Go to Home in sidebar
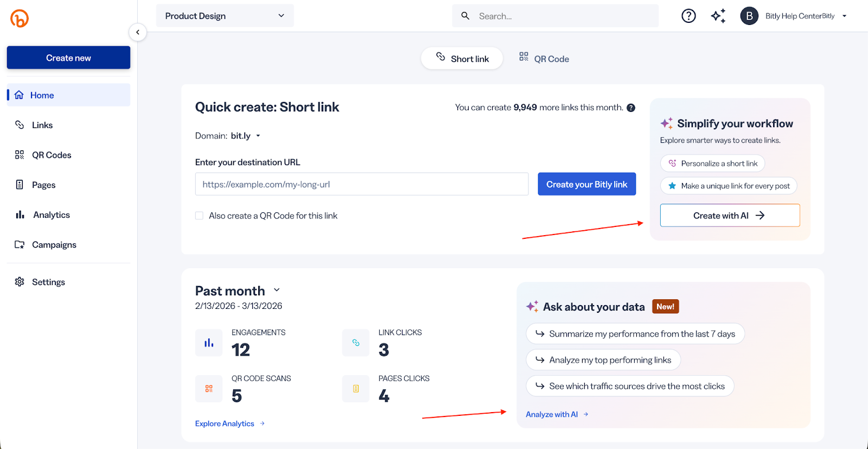868x449 pixels. [68, 95]
